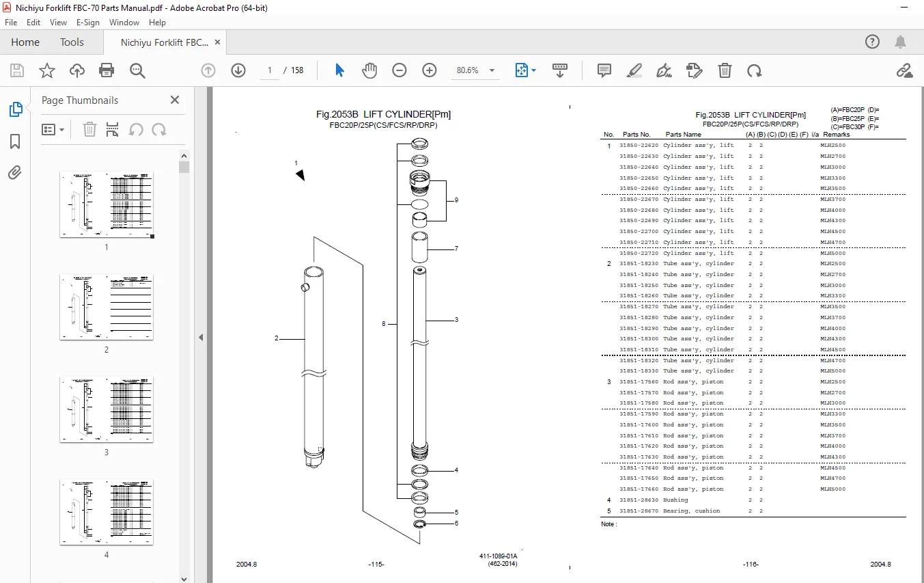
Task: Expand the thumbnail options menu
Action: click(x=53, y=129)
